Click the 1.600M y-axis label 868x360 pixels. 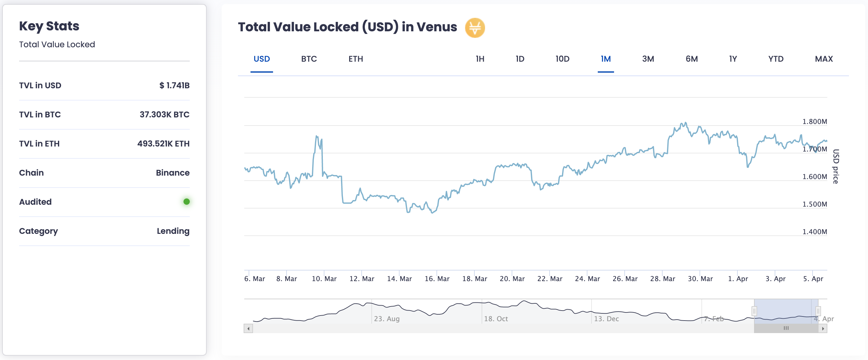coord(814,177)
